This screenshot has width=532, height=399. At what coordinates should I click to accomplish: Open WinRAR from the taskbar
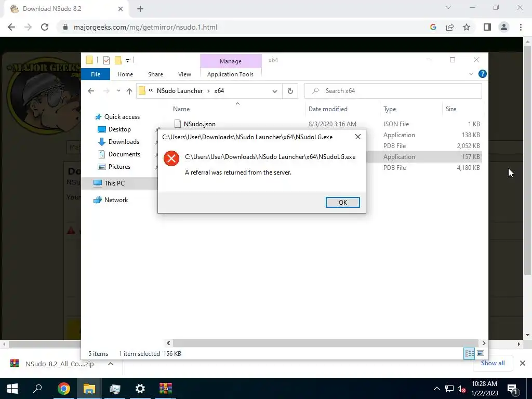click(166, 389)
